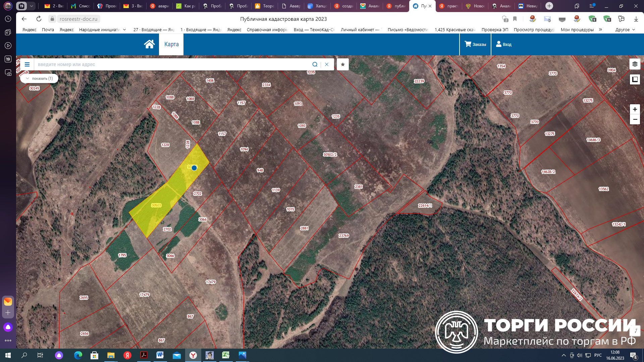Switch to the Списо browser tab
Image resolution: width=644 pixels, height=362 pixels.
[80, 6]
